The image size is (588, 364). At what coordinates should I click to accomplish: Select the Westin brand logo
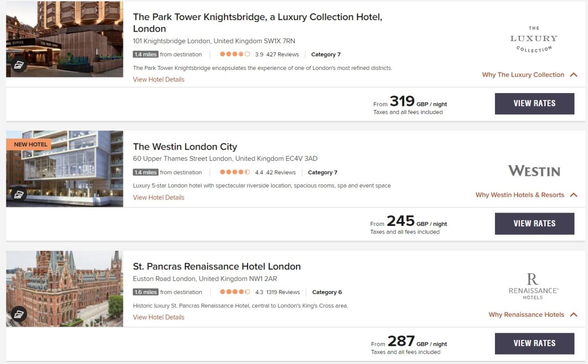click(x=534, y=171)
